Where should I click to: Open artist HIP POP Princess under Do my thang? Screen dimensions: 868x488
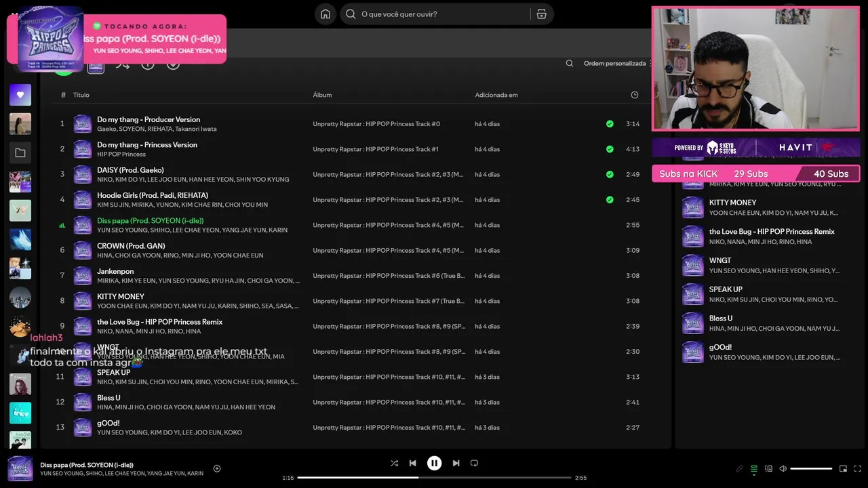(121, 155)
